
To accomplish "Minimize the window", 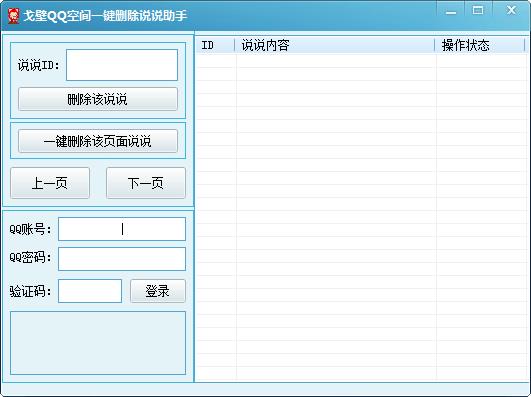I will click(451, 11).
